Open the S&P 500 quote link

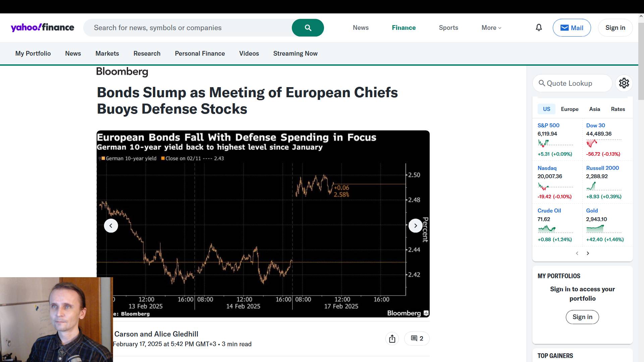point(548,125)
